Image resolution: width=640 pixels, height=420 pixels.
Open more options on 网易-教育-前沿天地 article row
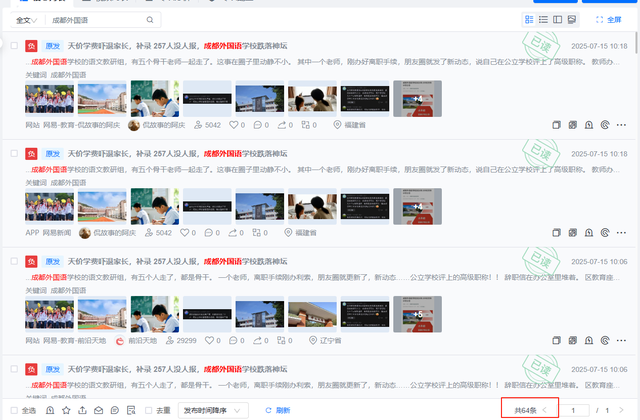(621, 340)
